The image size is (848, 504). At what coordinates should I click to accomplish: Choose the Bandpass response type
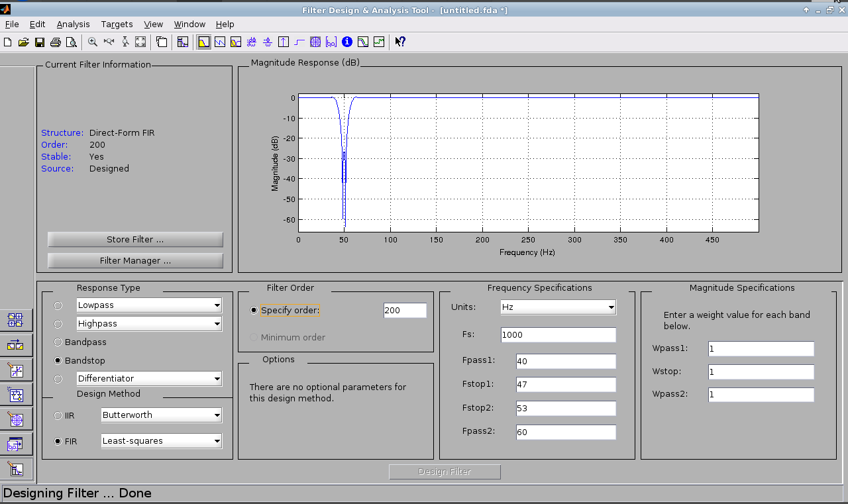(x=58, y=342)
